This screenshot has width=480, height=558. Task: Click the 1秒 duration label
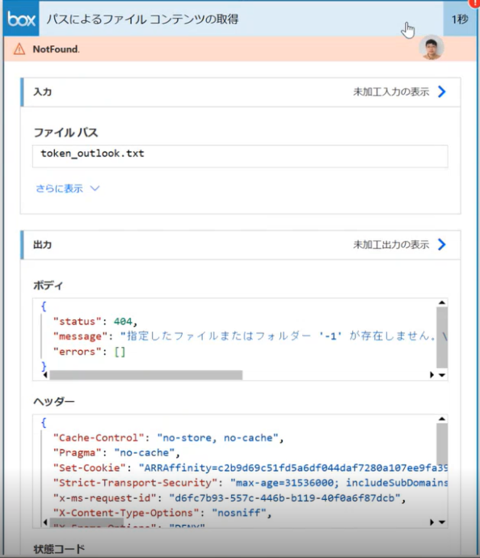coord(460,19)
